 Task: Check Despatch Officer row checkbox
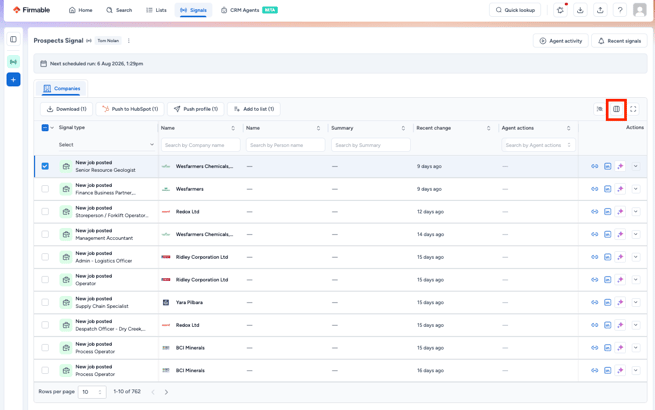click(x=45, y=325)
